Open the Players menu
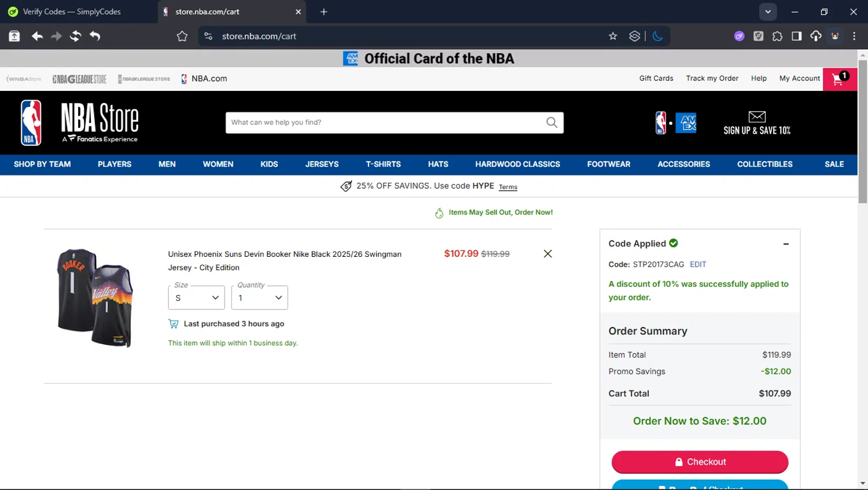Image resolution: width=868 pixels, height=490 pixels. (x=115, y=164)
